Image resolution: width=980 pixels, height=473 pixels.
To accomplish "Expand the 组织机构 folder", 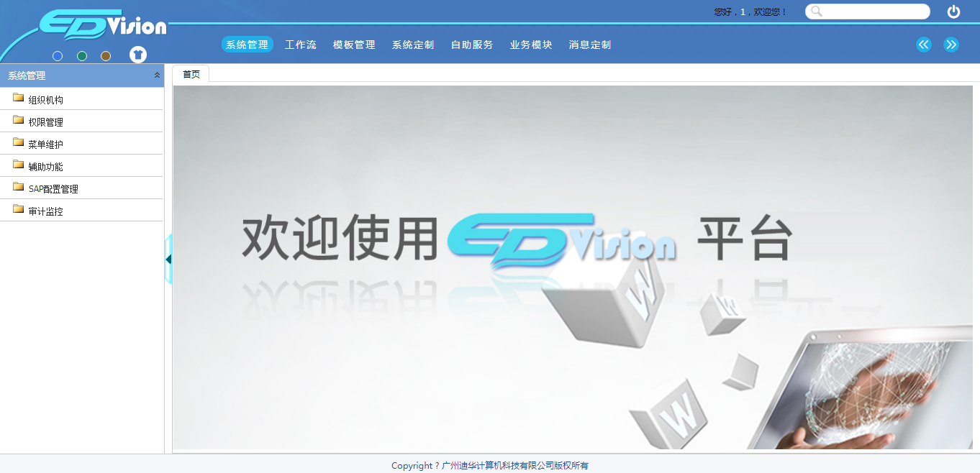I will click(81, 99).
